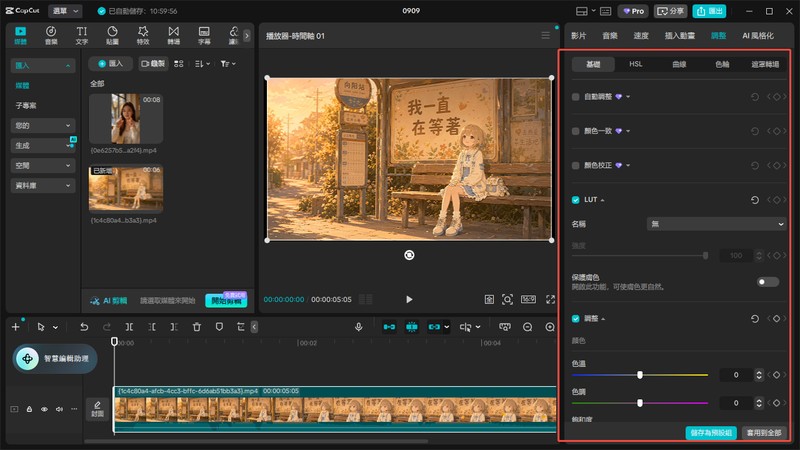The height and width of the screenshot is (450, 800).
Task: Select the 色輪 color wheel sub-tab
Action: pyautogui.click(x=722, y=64)
